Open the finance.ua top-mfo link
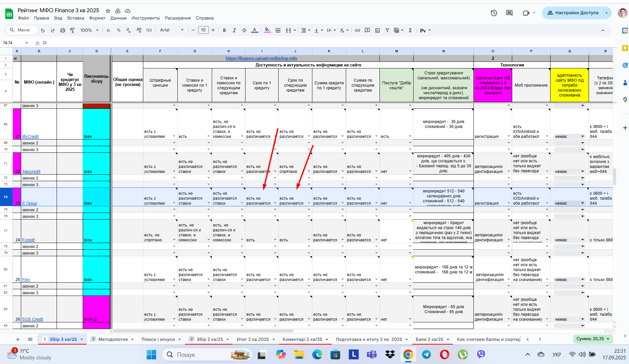The height and width of the screenshot is (364, 629). (x=261, y=58)
